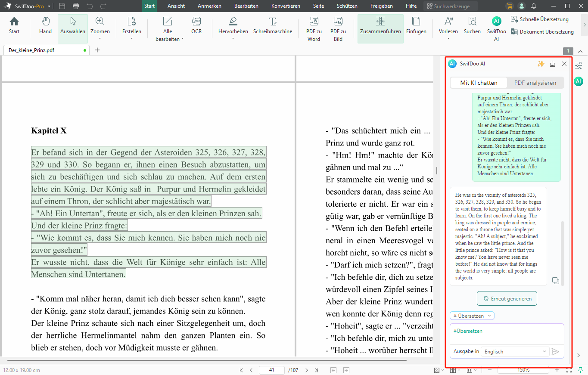Open the Suchen search tool
Screen dimensions: 588x375
click(x=472, y=26)
